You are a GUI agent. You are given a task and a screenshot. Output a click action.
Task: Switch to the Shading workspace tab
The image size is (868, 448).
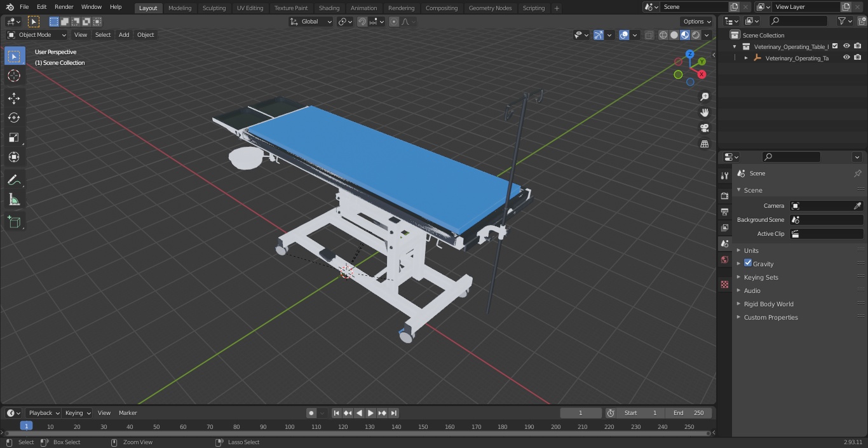329,8
